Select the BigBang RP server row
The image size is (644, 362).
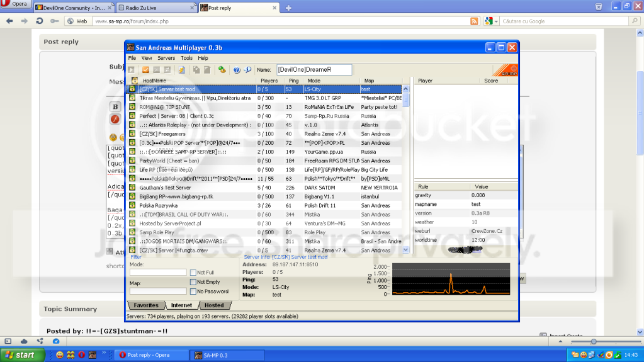265,197
